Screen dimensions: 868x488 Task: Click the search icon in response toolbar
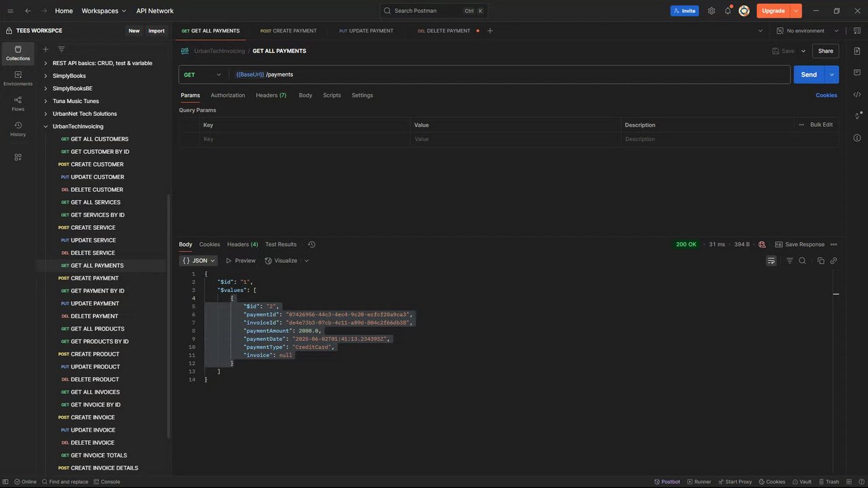click(x=802, y=261)
